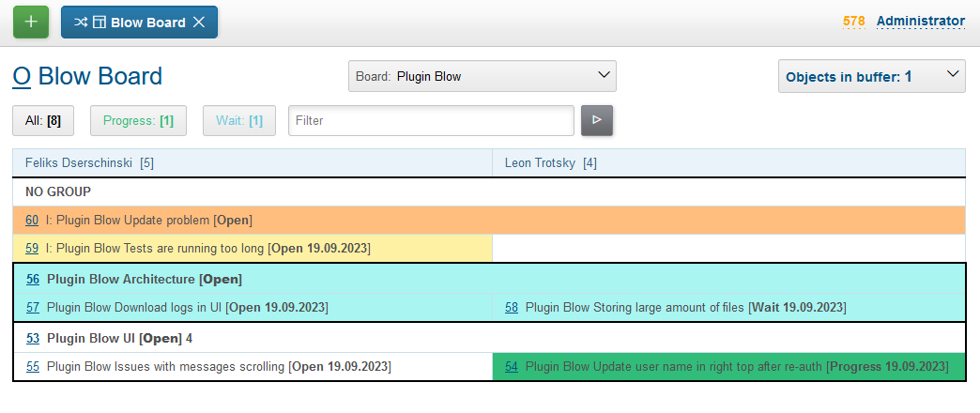Click the layout icon in Blow Board tab
This screenshot has height=413, width=980.
99,23
